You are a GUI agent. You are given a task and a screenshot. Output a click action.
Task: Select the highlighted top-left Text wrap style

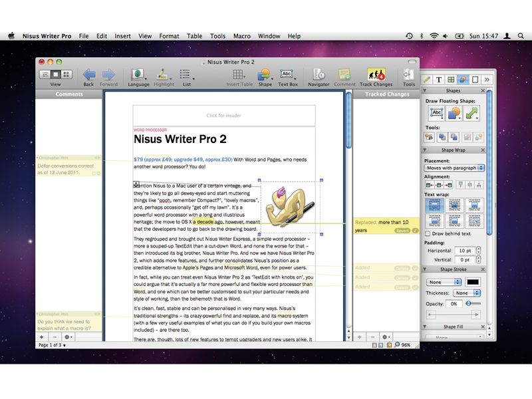point(435,205)
